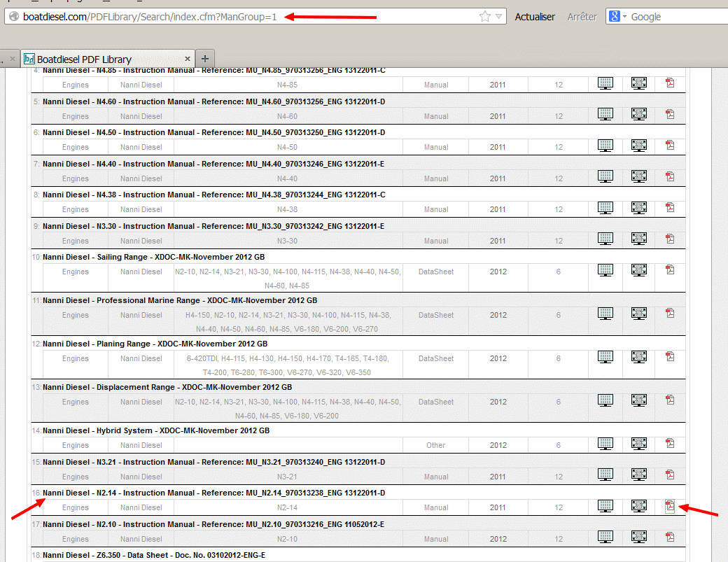The height and width of the screenshot is (562, 728).
Task: Open PDF icon for Sailing Range datasheet
Action: 670,269
